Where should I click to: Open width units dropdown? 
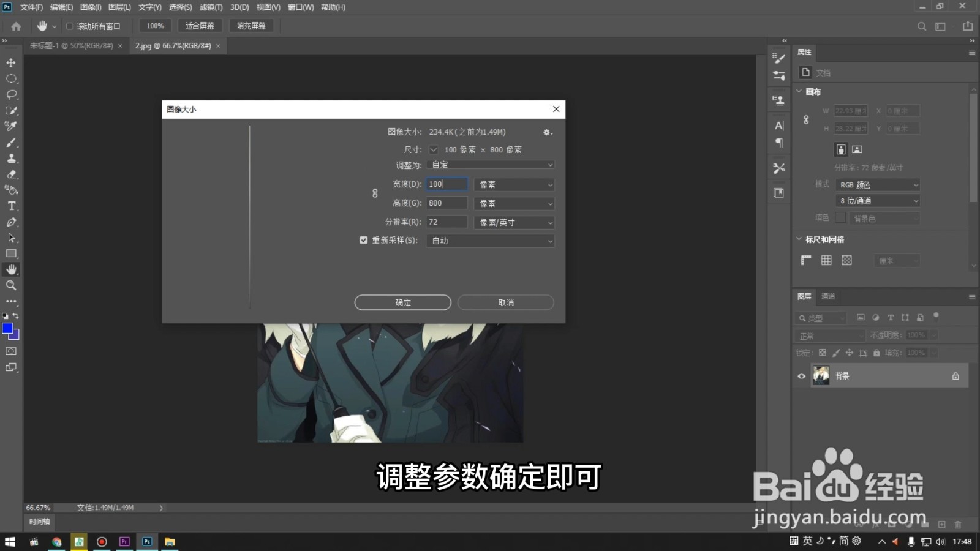(x=514, y=184)
